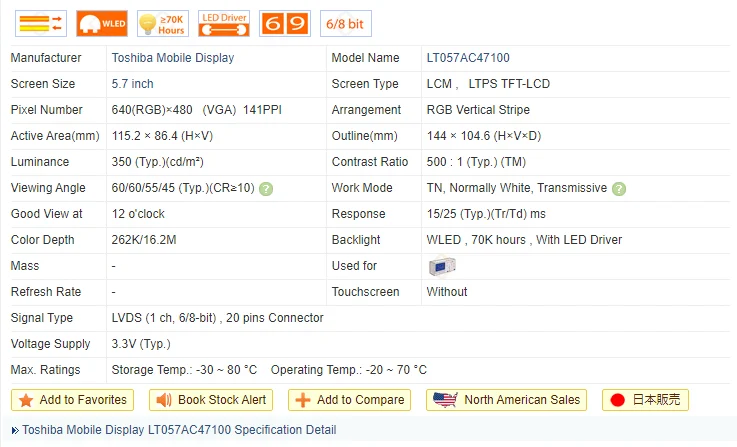Click the orange WLED backlight icon
This screenshot has height=447, width=737.
(x=102, y=24)
